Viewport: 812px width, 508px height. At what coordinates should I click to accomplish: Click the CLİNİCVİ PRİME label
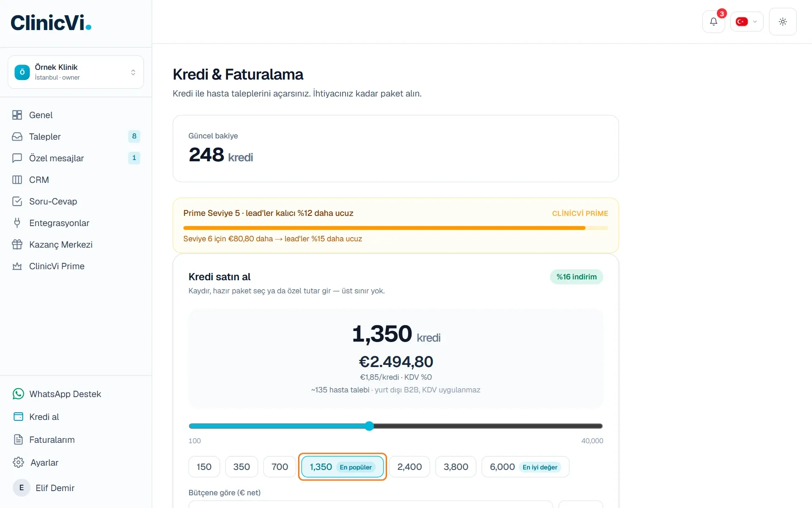pos(580,213)
